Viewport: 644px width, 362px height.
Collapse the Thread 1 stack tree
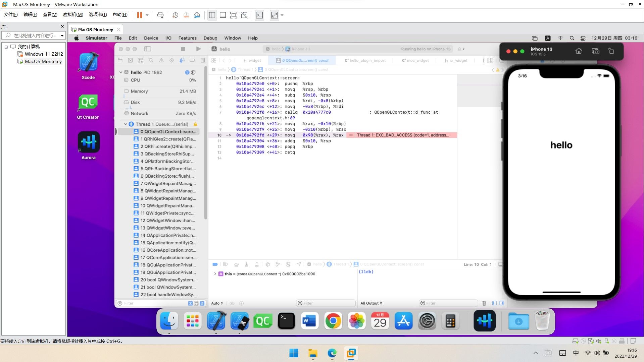coord(126,124)
